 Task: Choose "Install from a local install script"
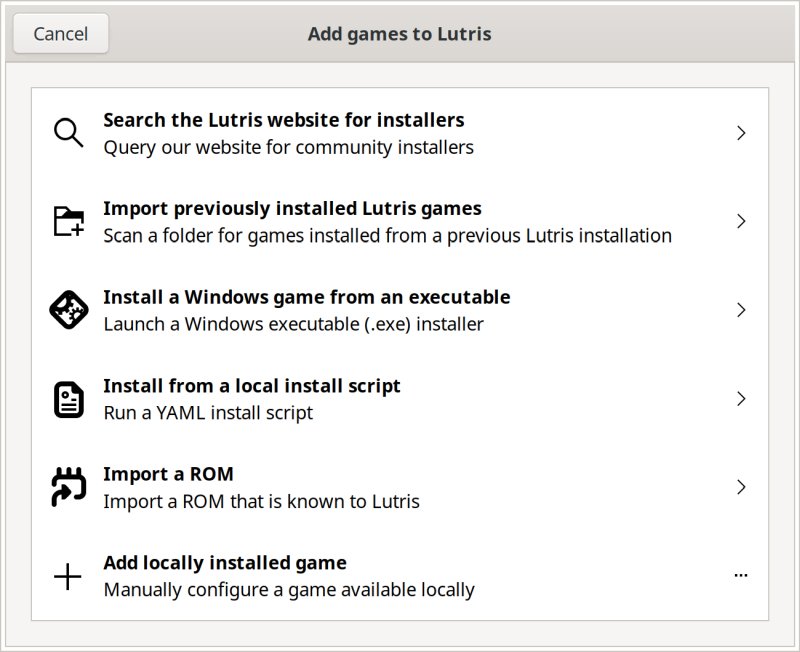coord(251,386)
